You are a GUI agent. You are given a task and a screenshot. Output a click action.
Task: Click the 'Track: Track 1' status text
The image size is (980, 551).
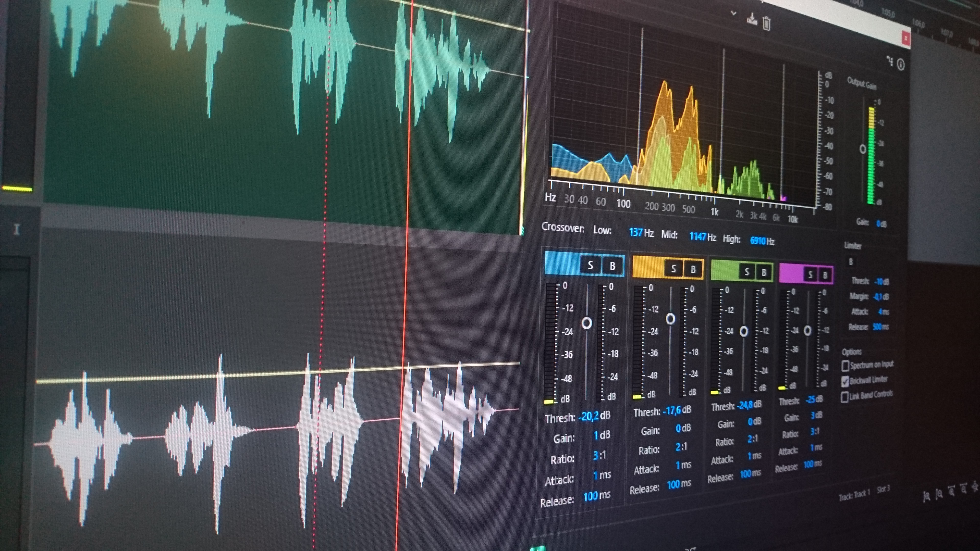pos(854,495)
